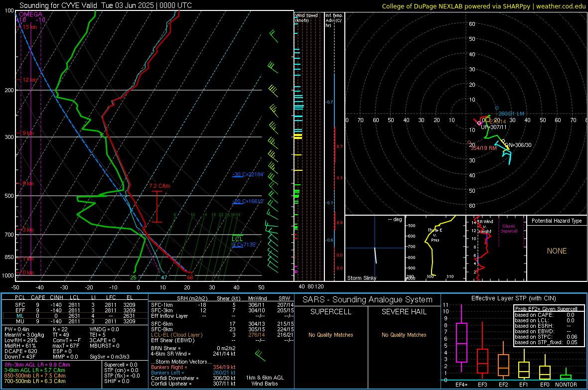Viewport: 588px width, 390px height.
Task: Click 'No Quality Matches' under SEVERE HAIL
Action: click(404, 335)
